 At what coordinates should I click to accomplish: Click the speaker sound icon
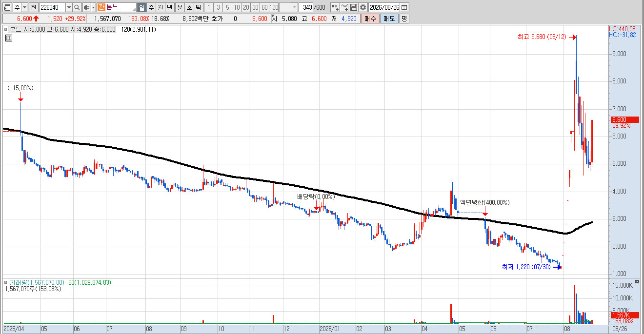point(86,7)
